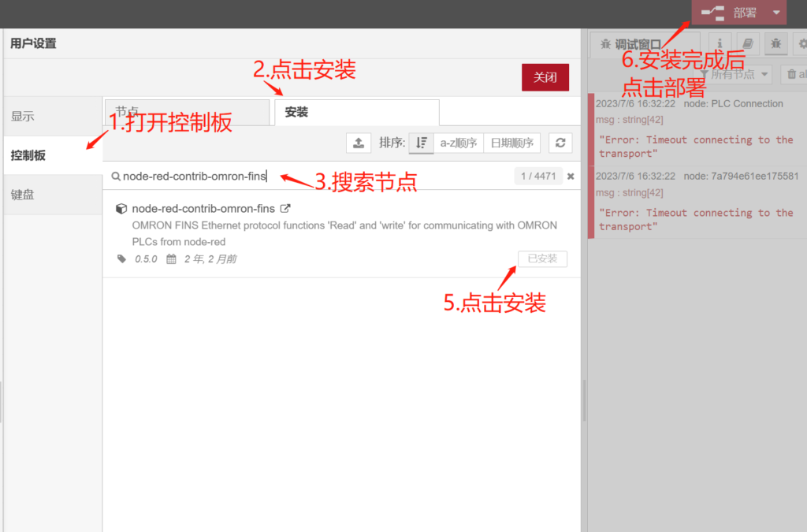The image size is (807, 532).
Task: Expand the 部署 dropdown arrow
Action: 776,13
